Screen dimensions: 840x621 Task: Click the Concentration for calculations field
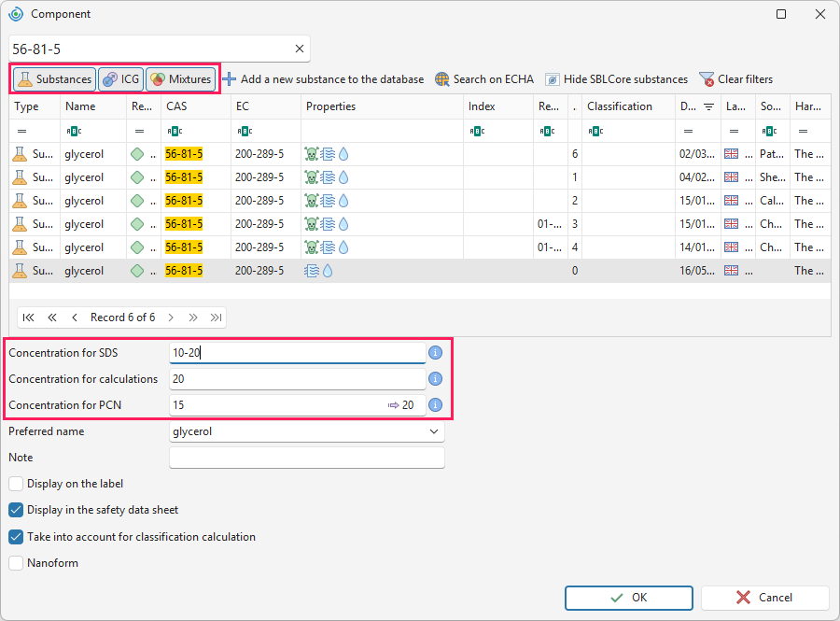pos(298,379)
